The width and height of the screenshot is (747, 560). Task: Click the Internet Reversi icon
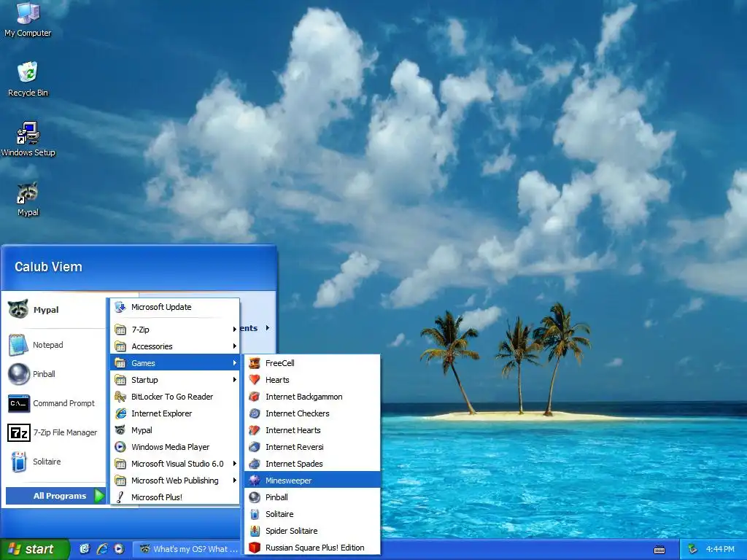pyautogui.click(x=255, y=447)
